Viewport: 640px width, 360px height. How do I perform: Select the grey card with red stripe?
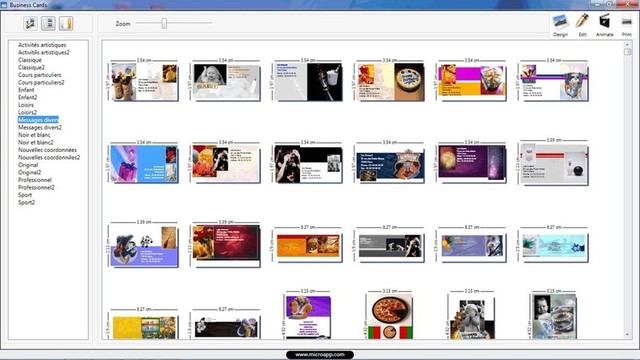coord(554,164)
